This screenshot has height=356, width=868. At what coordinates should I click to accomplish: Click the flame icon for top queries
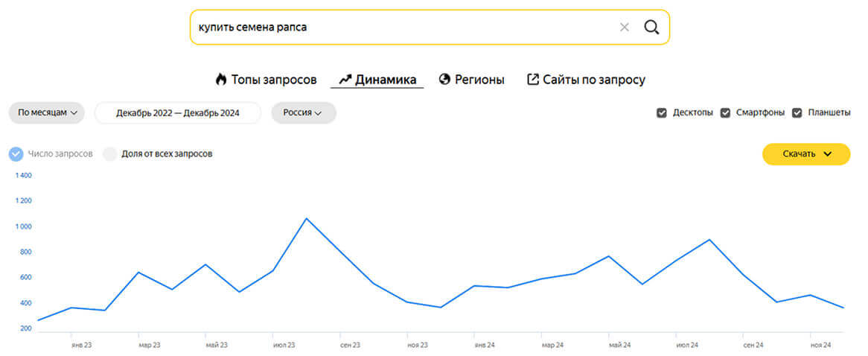click(220, 79)
